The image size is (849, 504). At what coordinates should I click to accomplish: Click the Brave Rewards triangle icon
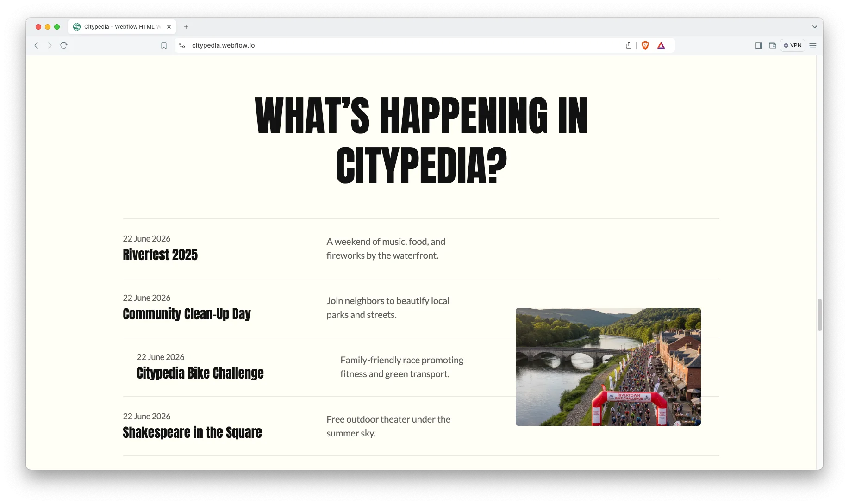661,45
